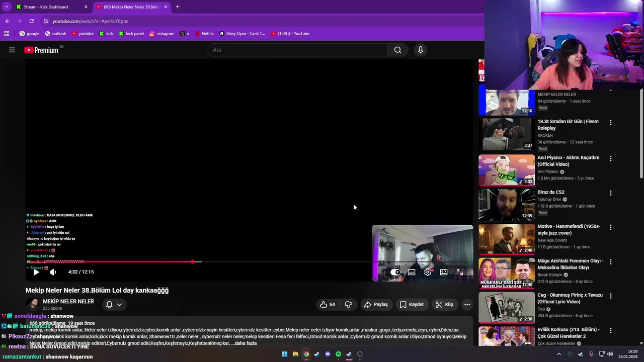Reload the current page
The width and height of the screenshot is (644, 362).
pos(31,21)
